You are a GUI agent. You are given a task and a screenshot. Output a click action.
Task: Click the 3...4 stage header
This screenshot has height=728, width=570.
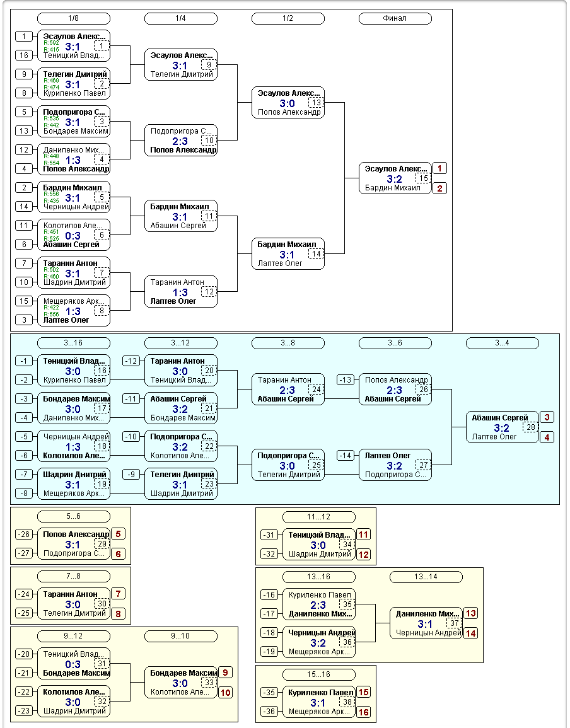tap(502, 343)
